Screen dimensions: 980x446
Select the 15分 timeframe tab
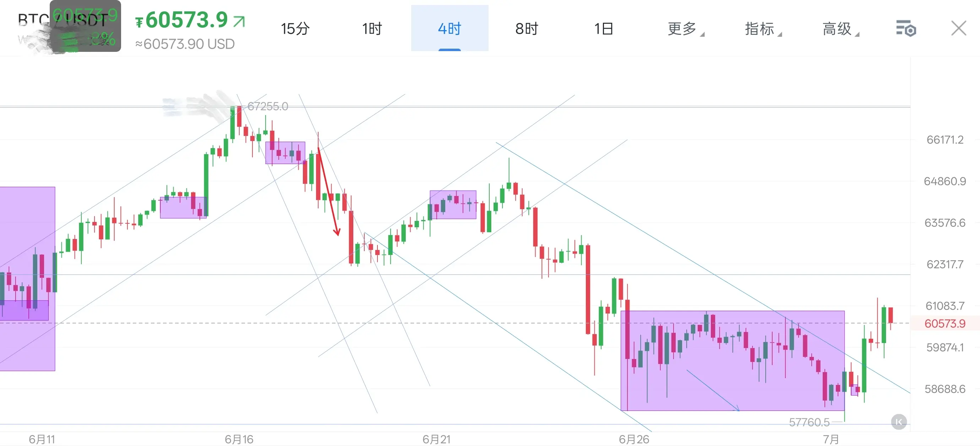click(295, 28)
